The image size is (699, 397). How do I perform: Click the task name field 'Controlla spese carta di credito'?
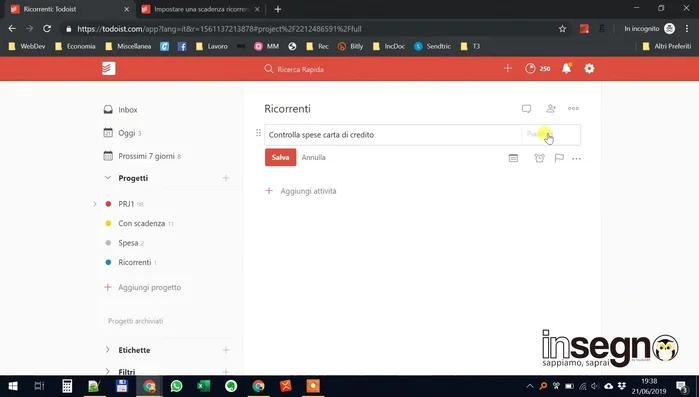point(393,135)
